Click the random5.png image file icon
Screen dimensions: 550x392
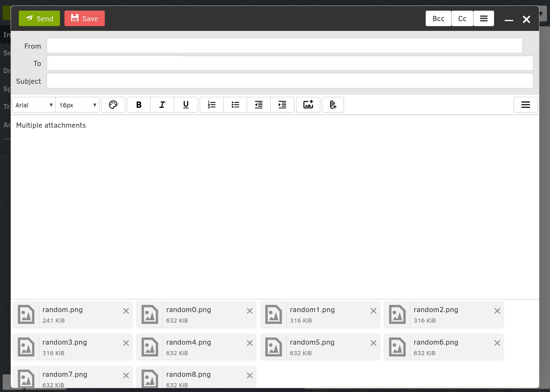(x=274, y=347)
